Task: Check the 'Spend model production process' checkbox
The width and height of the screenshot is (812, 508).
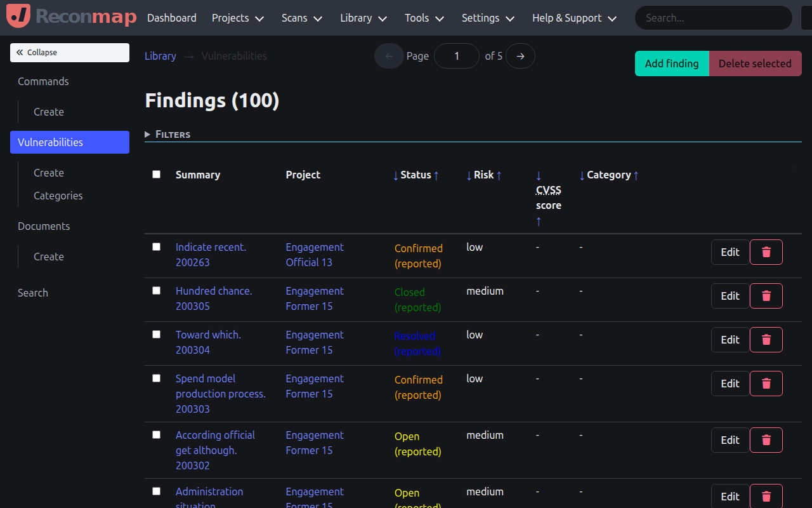Action: (157, 378)
